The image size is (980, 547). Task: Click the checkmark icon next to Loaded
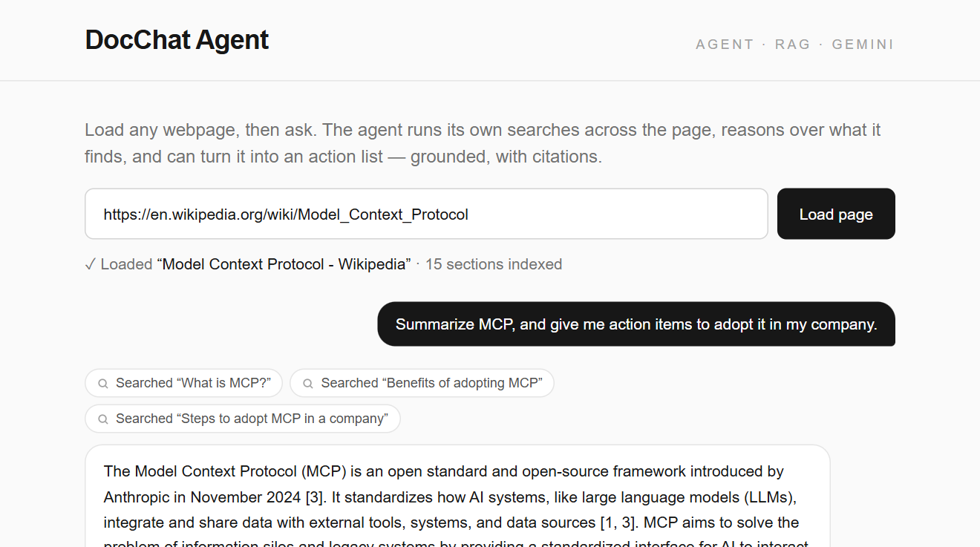tap(90, 264)
